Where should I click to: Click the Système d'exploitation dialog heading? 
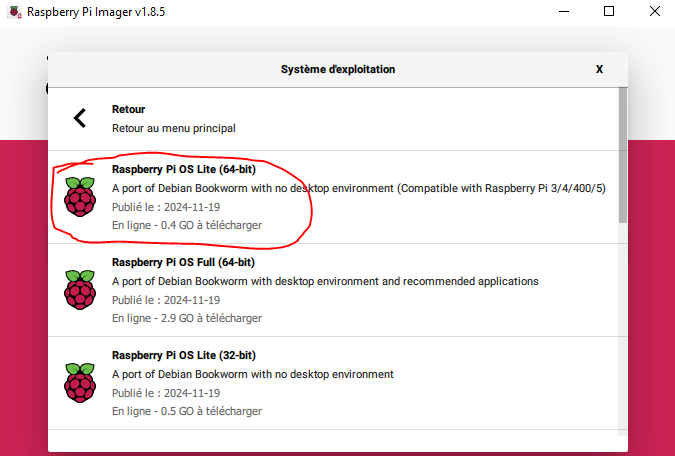(x=338, y=69)
